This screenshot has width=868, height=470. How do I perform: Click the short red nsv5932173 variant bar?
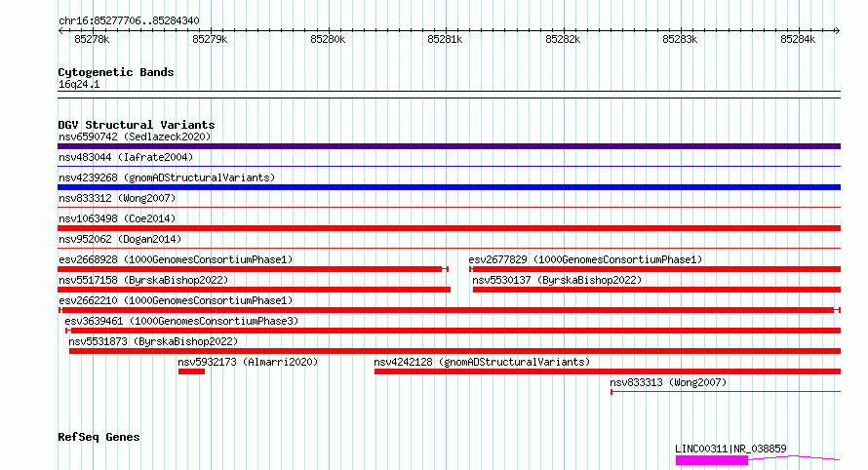(x=191, y=372)
